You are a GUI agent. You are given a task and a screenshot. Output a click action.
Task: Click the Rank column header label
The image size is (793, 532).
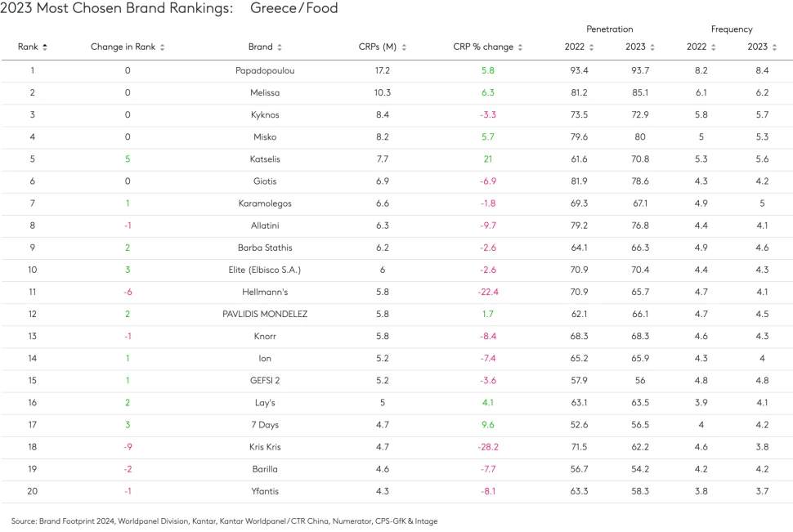(x=28, y=47)
